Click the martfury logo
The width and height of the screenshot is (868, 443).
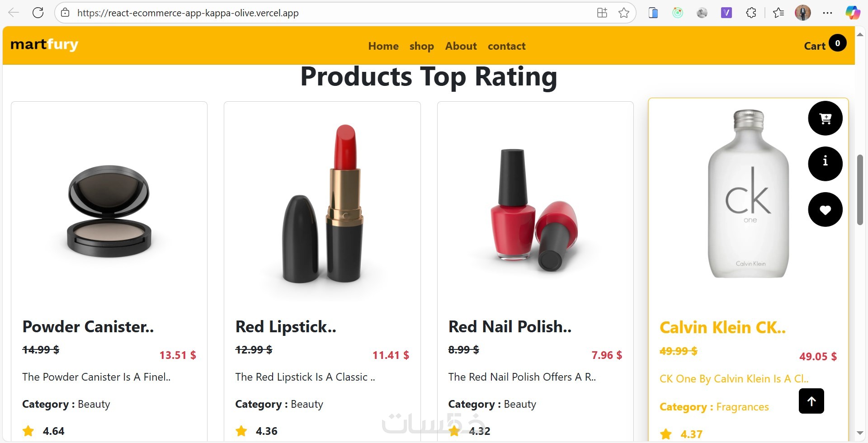click(44, 44)
